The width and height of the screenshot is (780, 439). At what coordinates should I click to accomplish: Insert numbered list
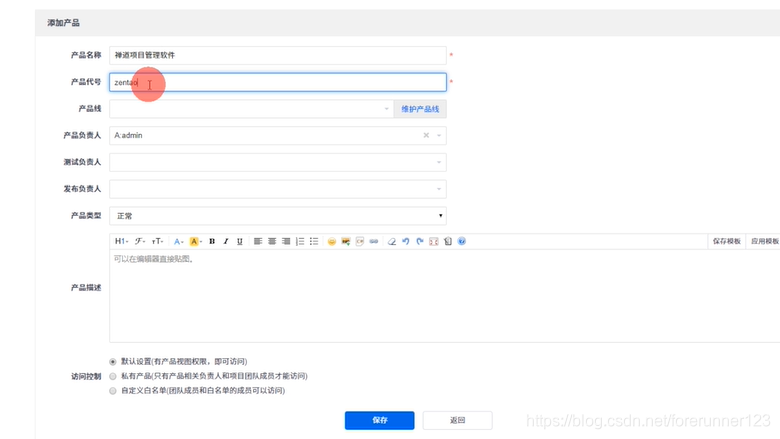coord(299,241)
